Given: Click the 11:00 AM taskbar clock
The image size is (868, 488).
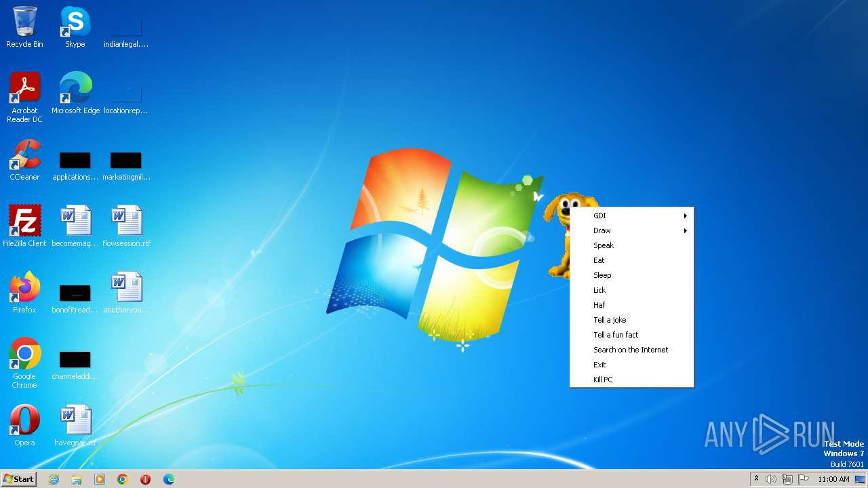Looking at the screenshot, I should pyautogui.click(x=833, y=479).
